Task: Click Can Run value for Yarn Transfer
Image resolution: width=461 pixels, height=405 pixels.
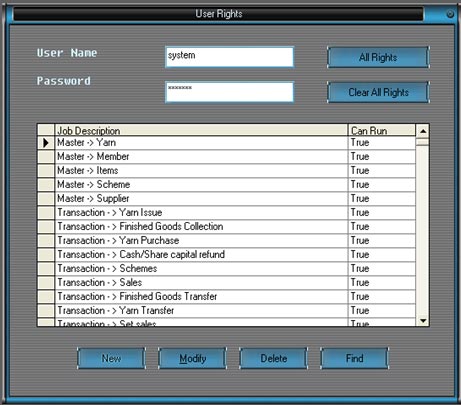Action: 382,311
